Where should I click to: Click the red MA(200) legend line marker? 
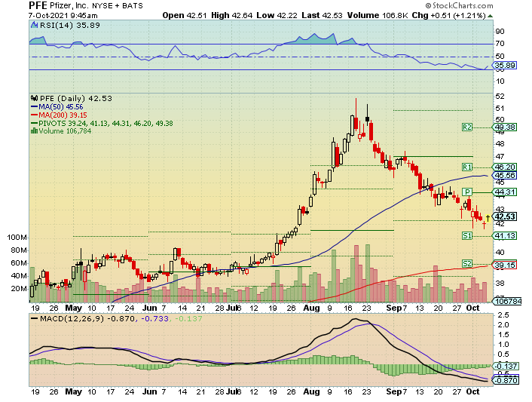(34, 115)
